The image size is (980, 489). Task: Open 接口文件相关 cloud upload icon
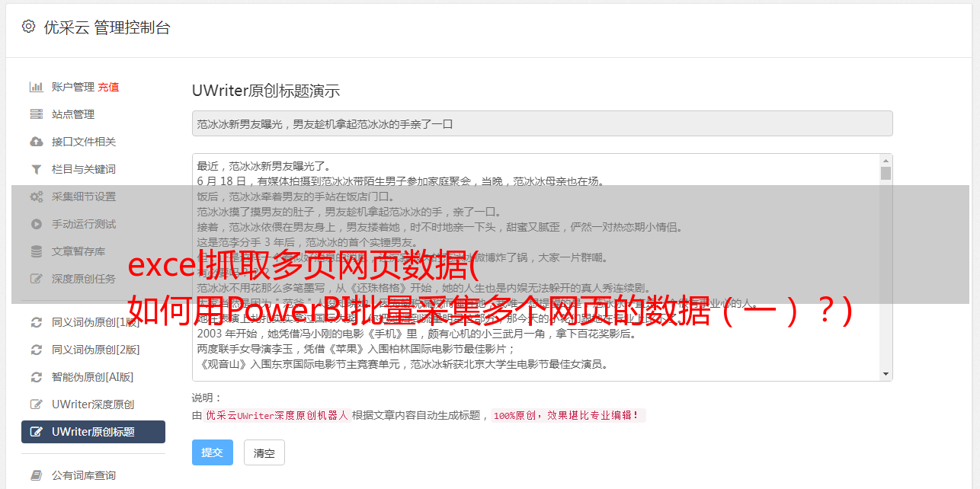coord(36,142)
